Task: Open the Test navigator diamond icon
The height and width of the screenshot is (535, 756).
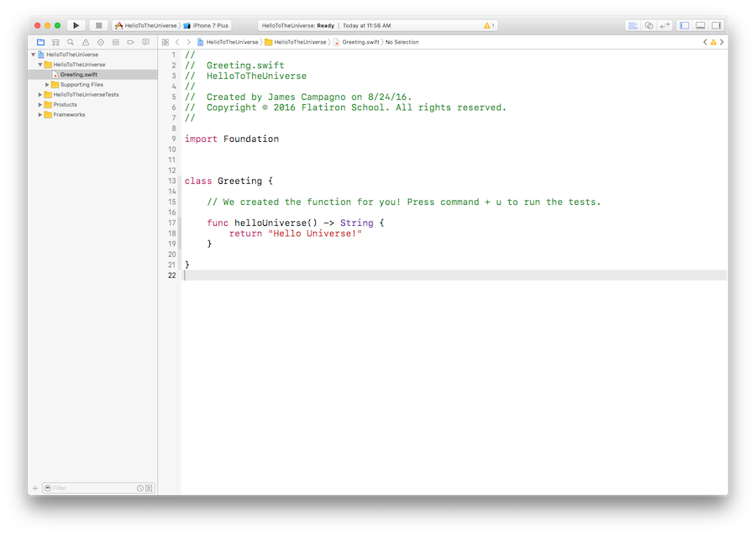Action: pyautogui.click(x=100, y=42)
